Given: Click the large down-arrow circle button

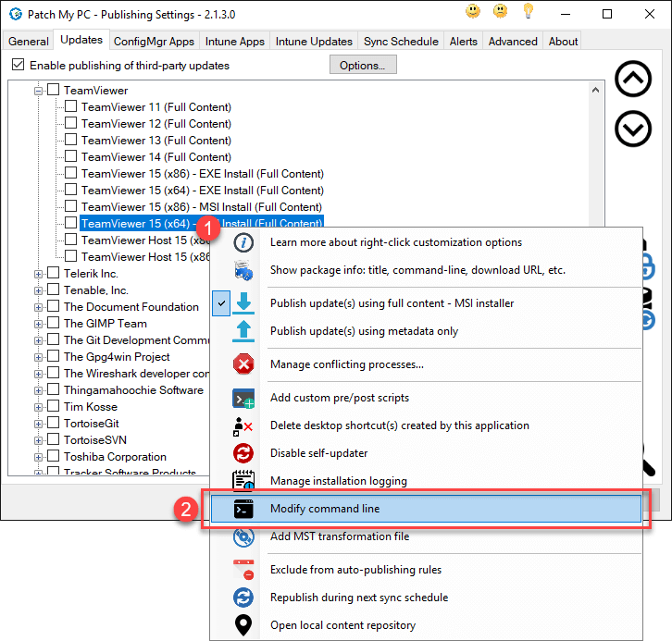Looking at the screenshot, I should [633, 129].
